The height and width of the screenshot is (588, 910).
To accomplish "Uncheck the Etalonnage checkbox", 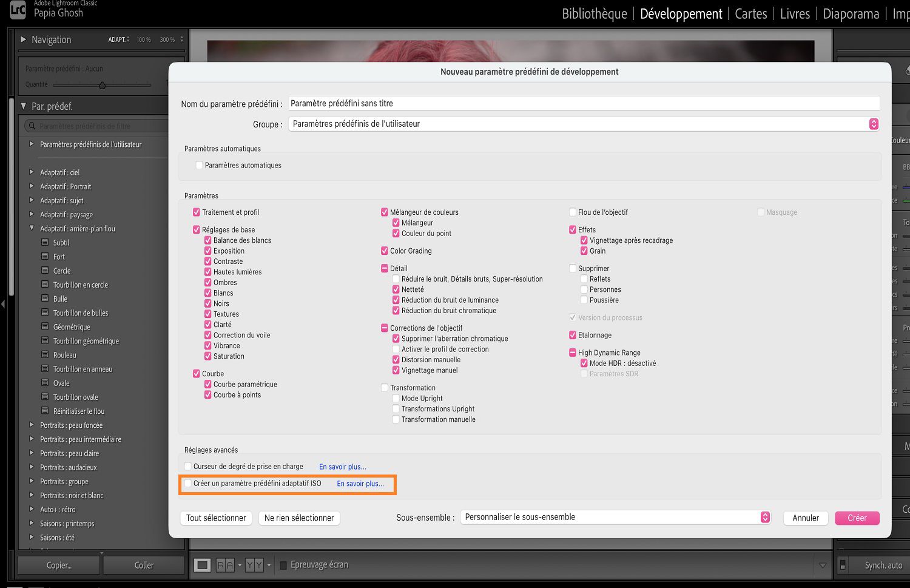I will pos(573,335).
